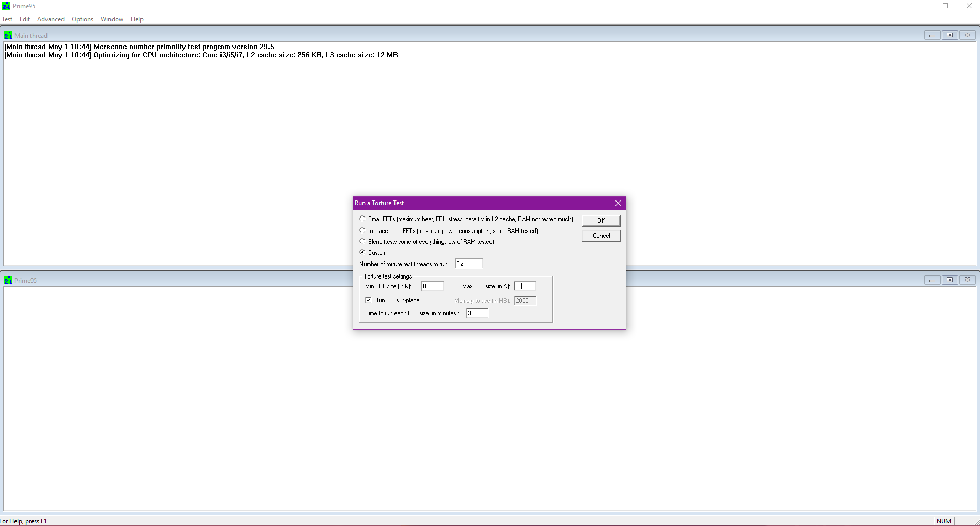The height and width of the screenshot is (526, 980).
Task: Click the 'Mersenne number primality test' log line
Action: pyautogui.click(x=139, y=47)
